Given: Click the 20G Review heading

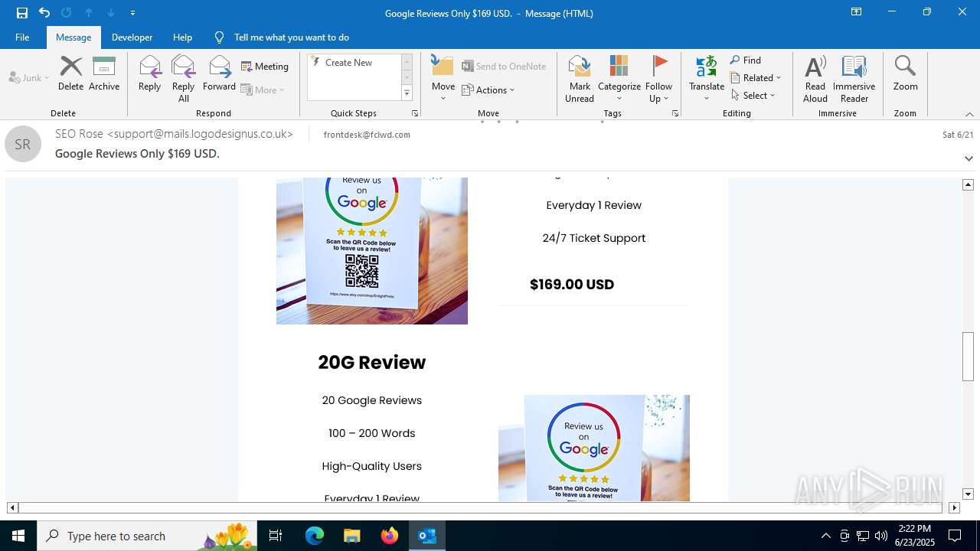Looking at the screenshot, I should pos(372,363).
